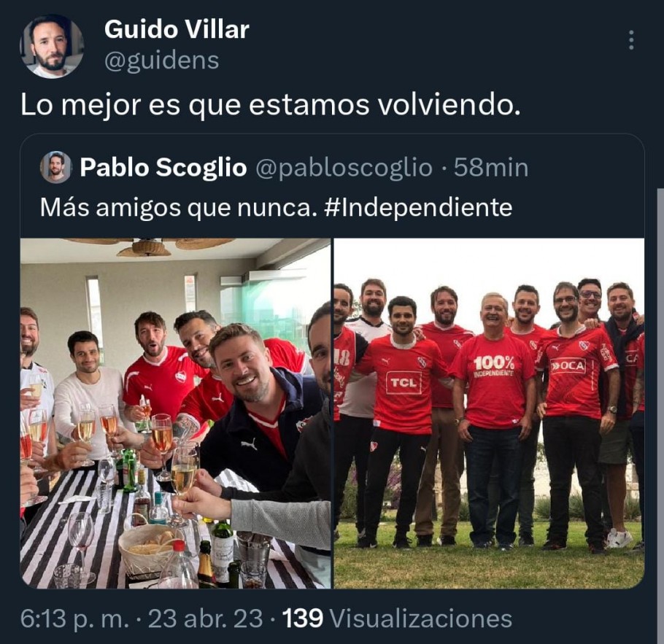Viewport: 664px width, 644px height.
Task: Click the quoted text "Más amigos que nunca."
Action: [178, 207]
